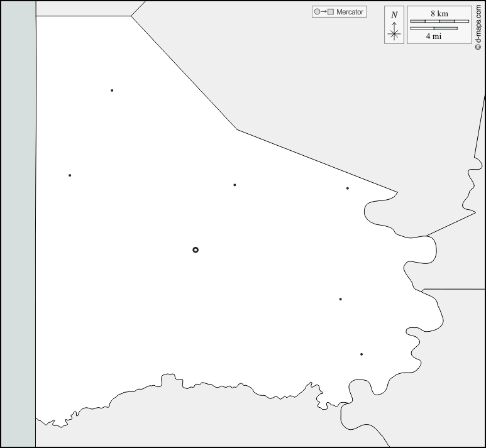Viewport: 486px width, 448px height.
Task: Click the city dot just above the southernmost dot
Action: 340,299
